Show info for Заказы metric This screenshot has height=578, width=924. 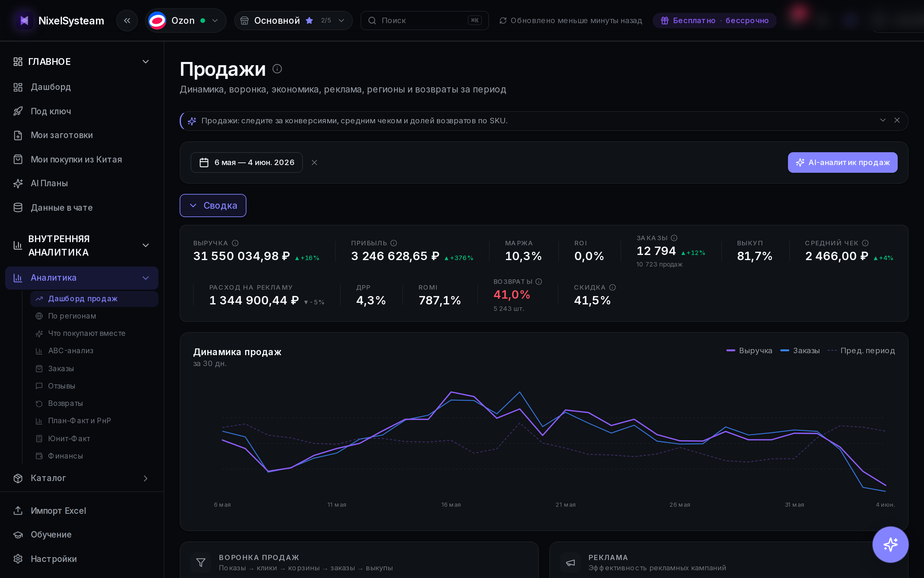[x=674, y=238]
